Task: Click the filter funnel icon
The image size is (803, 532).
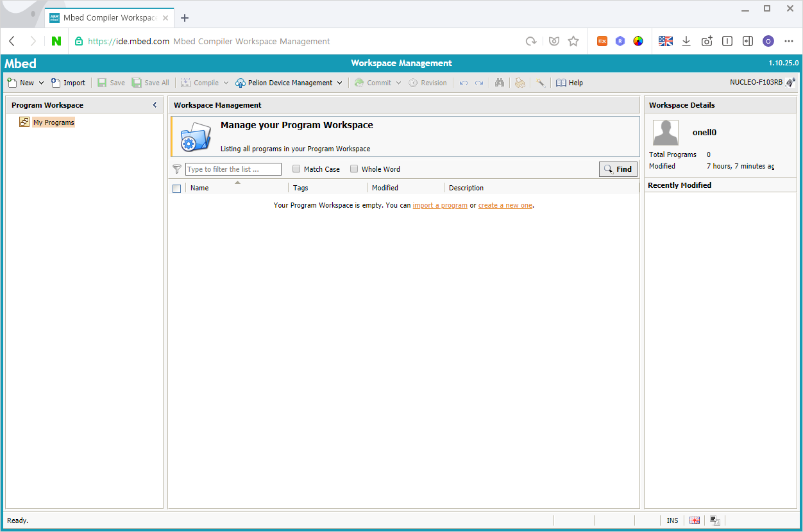Action: click(177, 169)
